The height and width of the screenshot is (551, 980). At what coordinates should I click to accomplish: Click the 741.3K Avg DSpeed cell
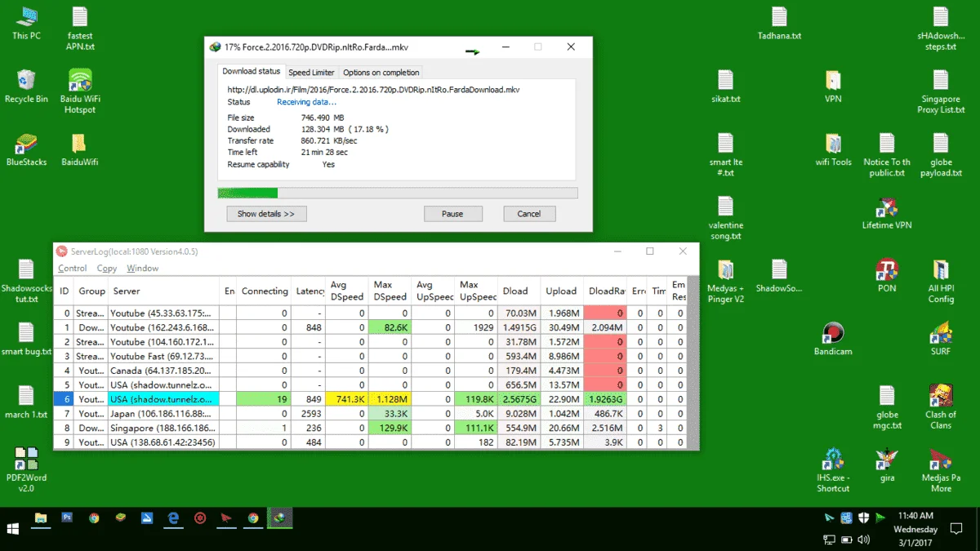coord(347,399)
